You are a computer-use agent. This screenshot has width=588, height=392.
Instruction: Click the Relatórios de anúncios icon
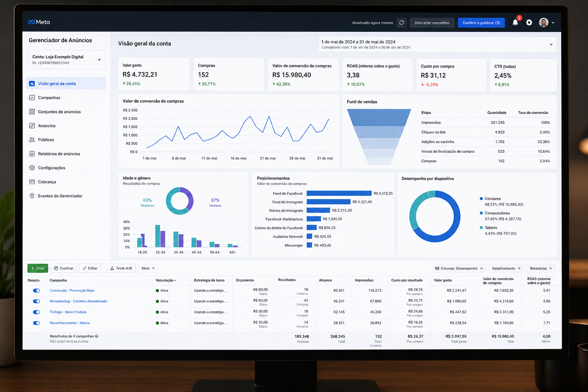(x=32, y=154)
